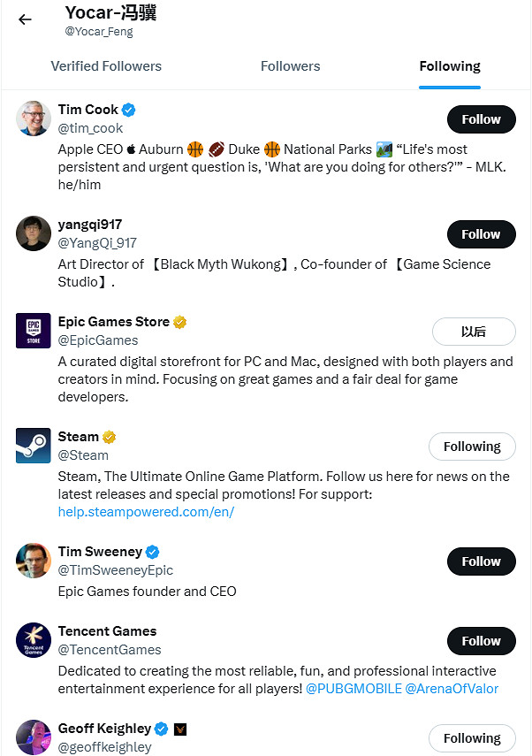Open the help.steampowered.com/en/ link

coord(146,512)
